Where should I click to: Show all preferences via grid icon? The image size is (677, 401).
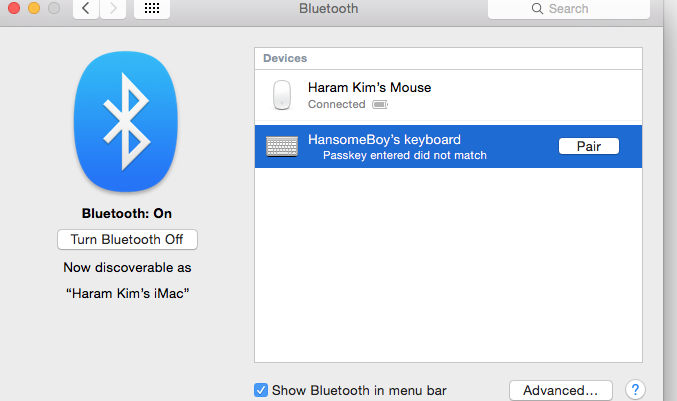pos(152,8)
